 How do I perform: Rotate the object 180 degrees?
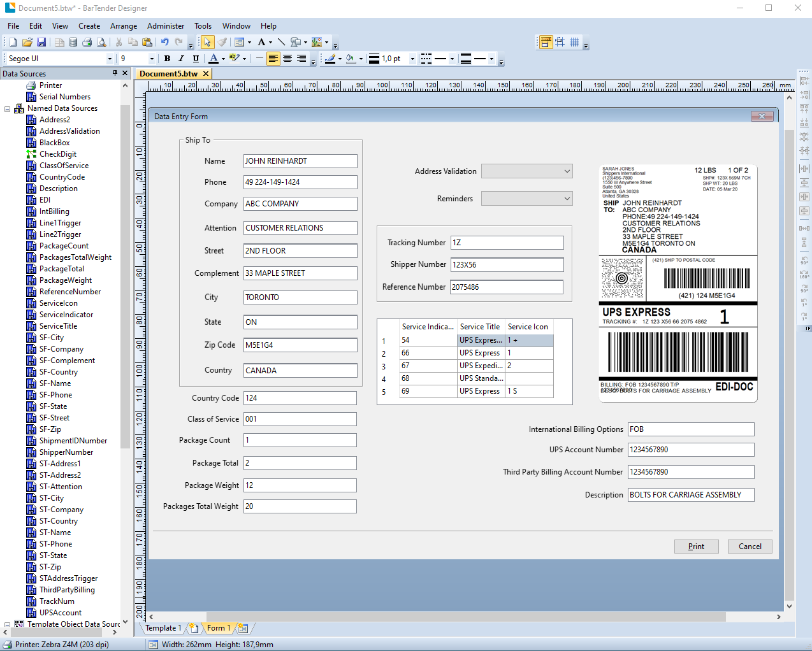click(x=804, y=274)
